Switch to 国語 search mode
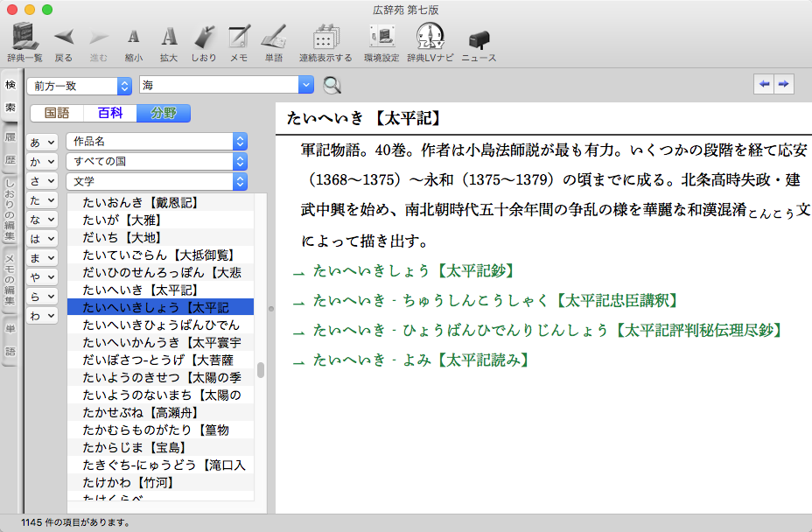Viewport: 812px width, 532px height. pos(57,113)
